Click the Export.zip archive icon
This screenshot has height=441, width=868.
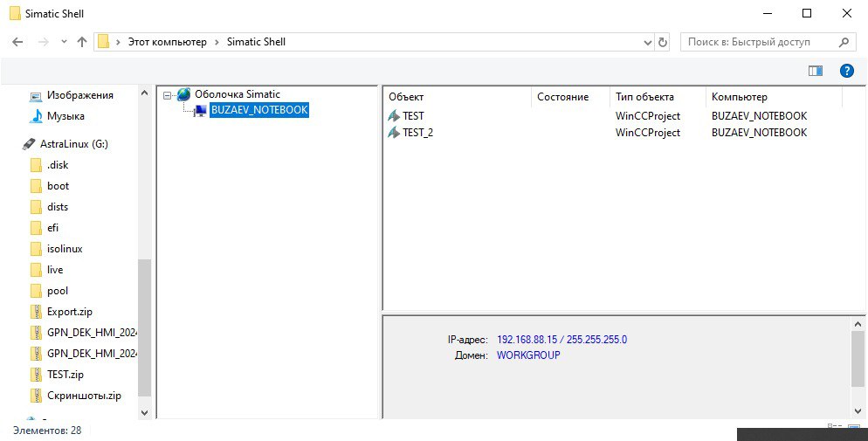pyautogui.click(x=36, y=312)
